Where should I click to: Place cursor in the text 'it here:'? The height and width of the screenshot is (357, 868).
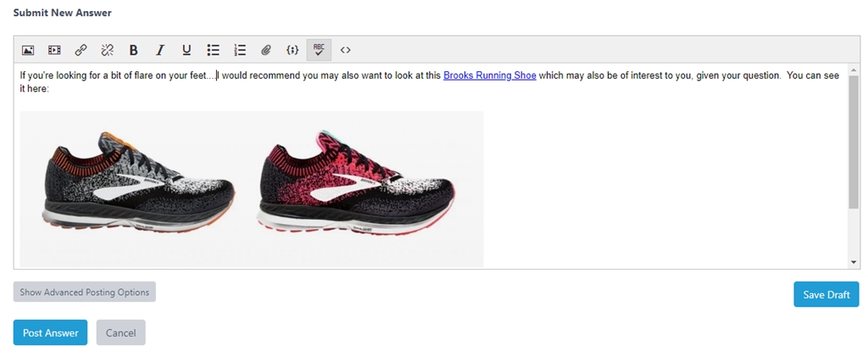(35, 88)
